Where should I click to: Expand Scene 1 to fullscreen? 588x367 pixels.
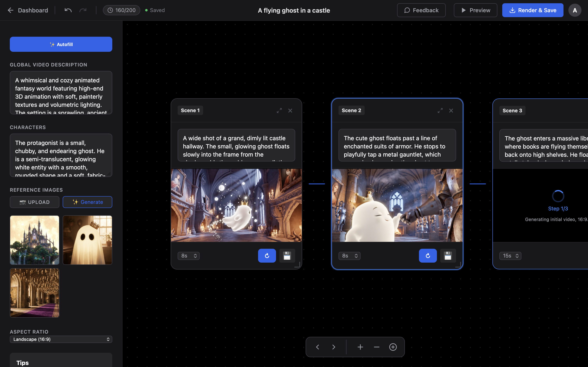point(279,111)
